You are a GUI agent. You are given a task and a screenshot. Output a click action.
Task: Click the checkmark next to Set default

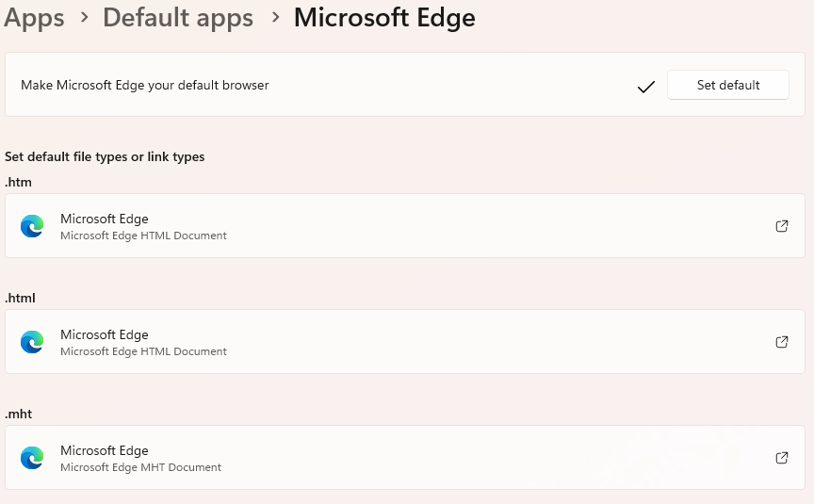coord(645,87)
